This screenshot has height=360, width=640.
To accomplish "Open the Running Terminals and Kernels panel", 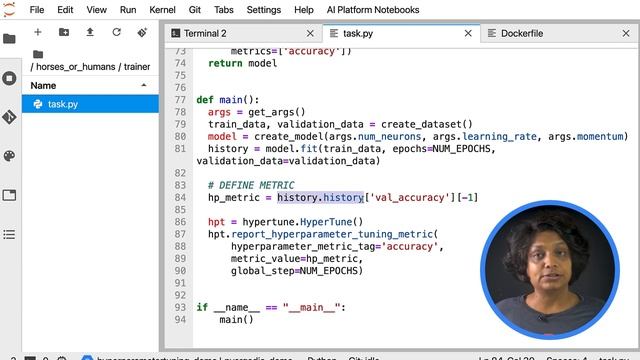I will click(x=9, y=78).
